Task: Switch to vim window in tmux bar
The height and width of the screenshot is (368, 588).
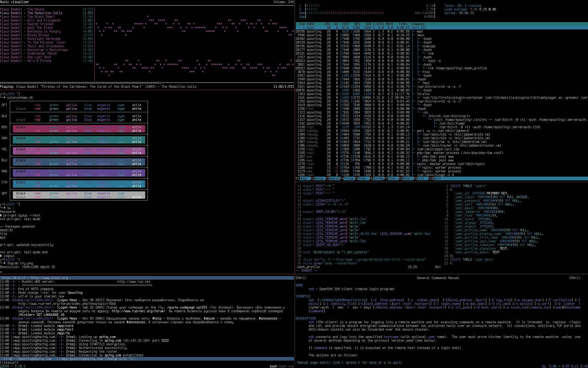Action: [x=291, y=366]
